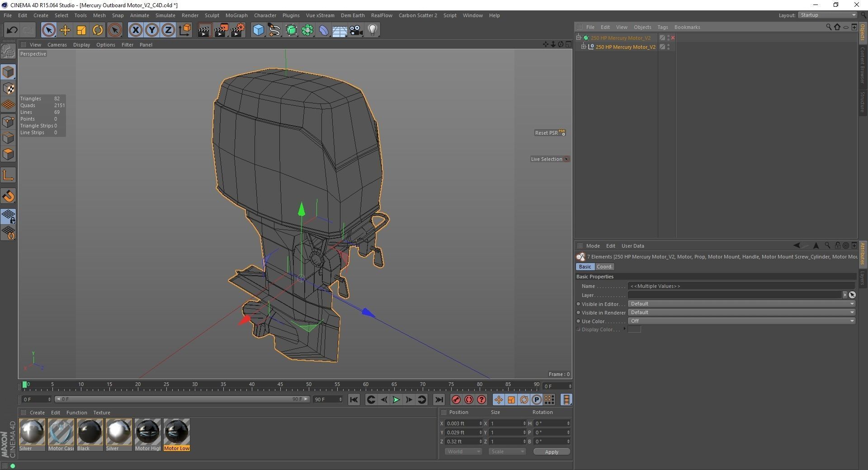The image size is (868, 470).
Task: Click the Render View clapperboard icon
Action: 204,30
